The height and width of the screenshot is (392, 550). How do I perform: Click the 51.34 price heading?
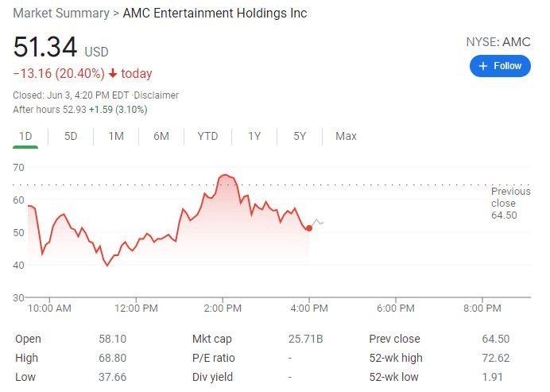pyautogui.click(x=45, y=48)
